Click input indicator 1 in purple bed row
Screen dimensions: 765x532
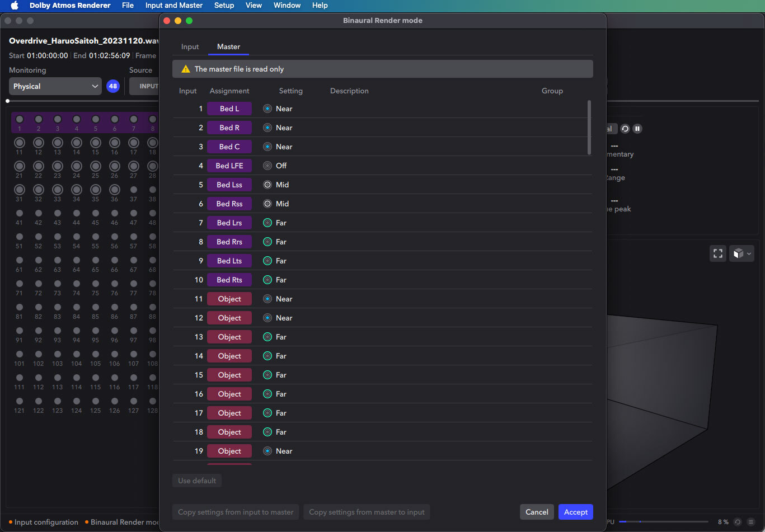point(20,119)
